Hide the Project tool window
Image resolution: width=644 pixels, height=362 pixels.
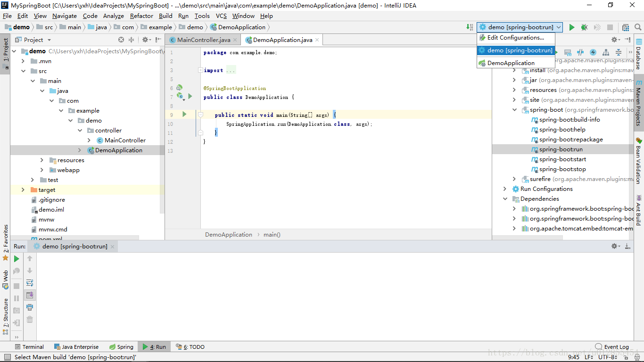158,40
